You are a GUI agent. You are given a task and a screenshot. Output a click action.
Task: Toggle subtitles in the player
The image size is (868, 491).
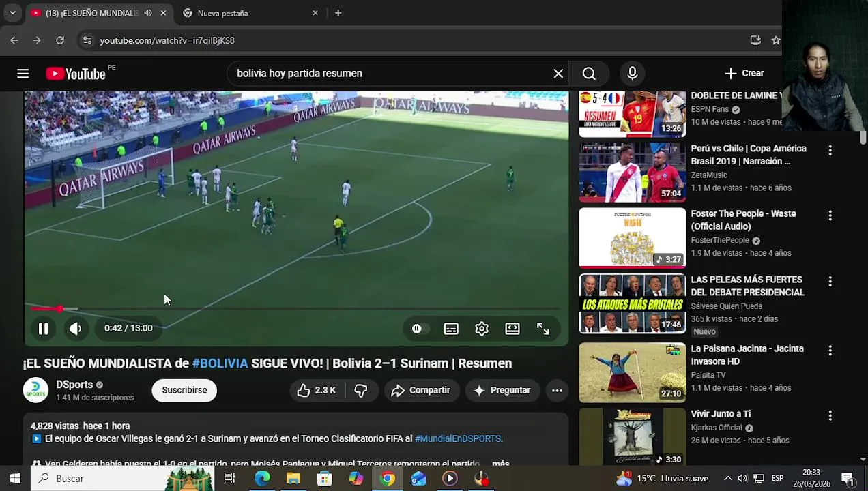click(x=451, y=329)
